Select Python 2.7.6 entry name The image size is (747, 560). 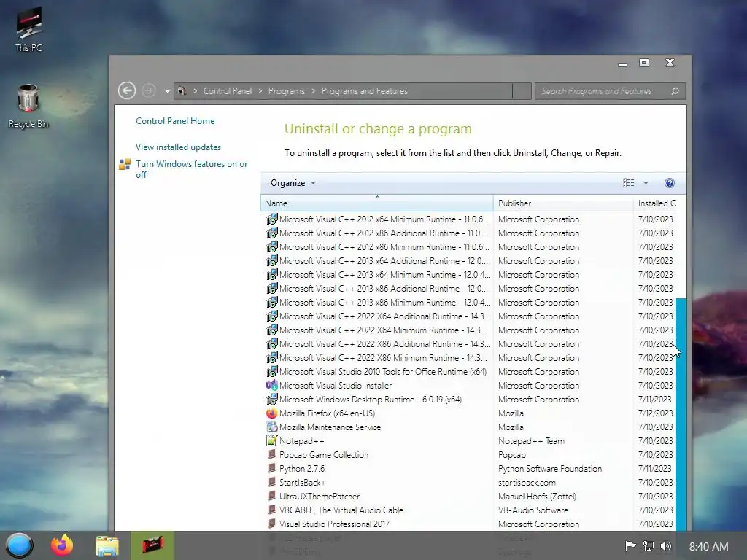click(x=302, y=469)
